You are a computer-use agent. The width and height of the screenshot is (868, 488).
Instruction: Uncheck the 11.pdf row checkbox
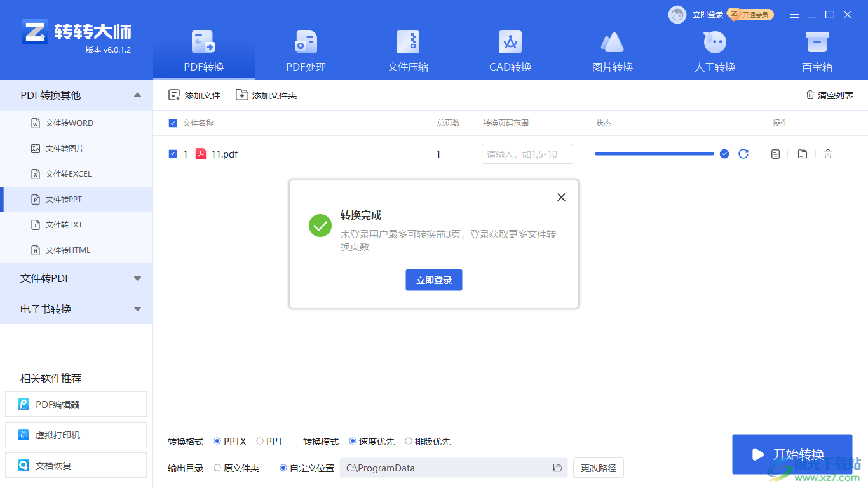(173, 154)
